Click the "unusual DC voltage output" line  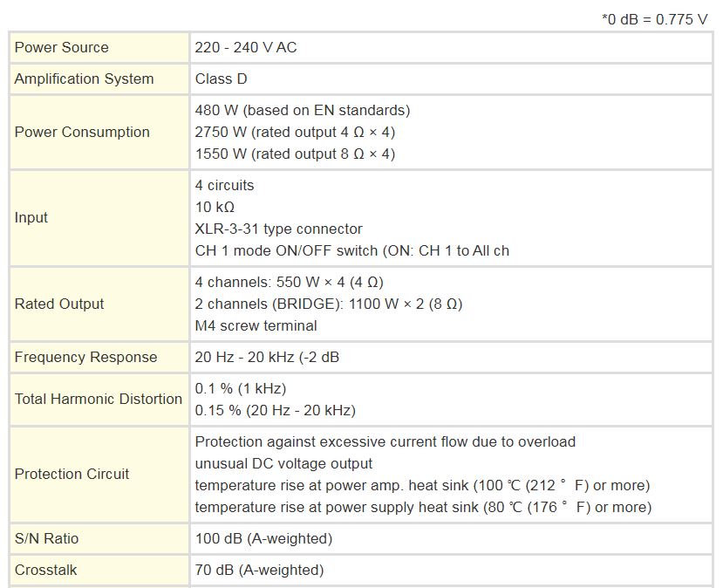click(x=283, y=463)
